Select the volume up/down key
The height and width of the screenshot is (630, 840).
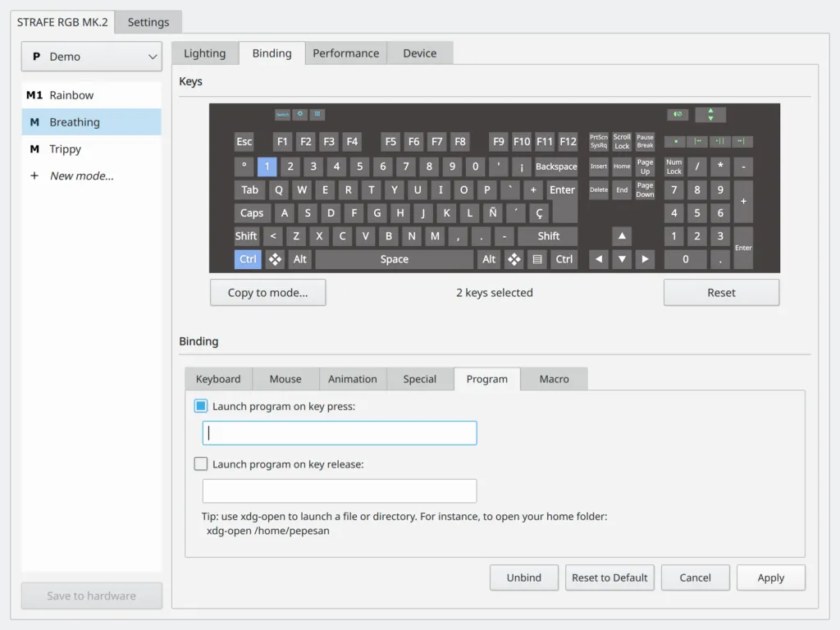pyautogui.click(x=710, y=114)
